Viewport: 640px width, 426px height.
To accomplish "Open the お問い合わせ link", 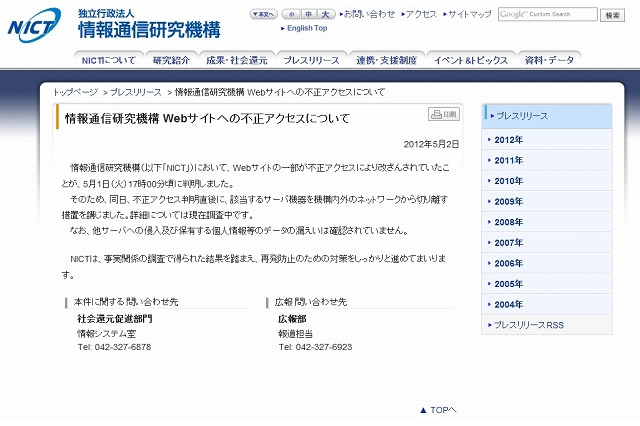I will tap(367, 14).
